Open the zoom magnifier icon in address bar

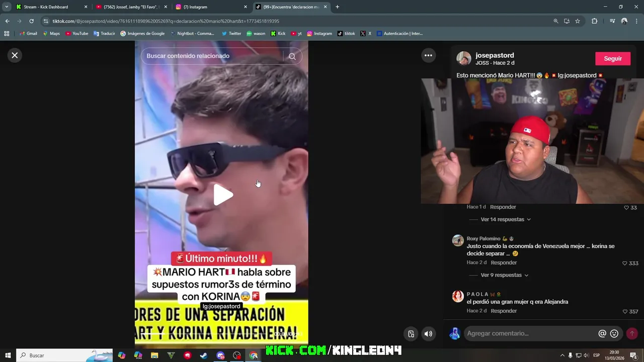coord(556,21)
